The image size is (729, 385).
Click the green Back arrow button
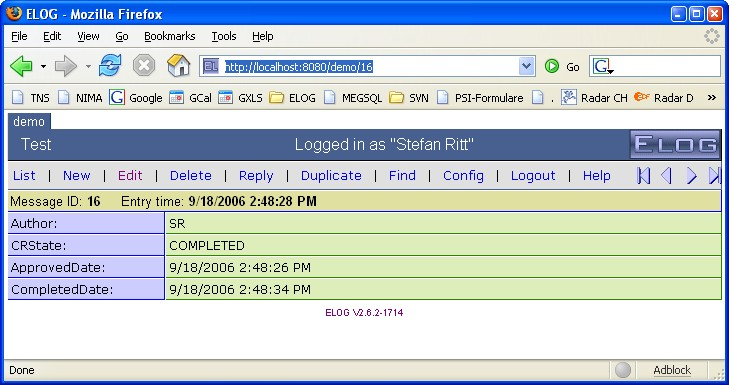point(21,66)
